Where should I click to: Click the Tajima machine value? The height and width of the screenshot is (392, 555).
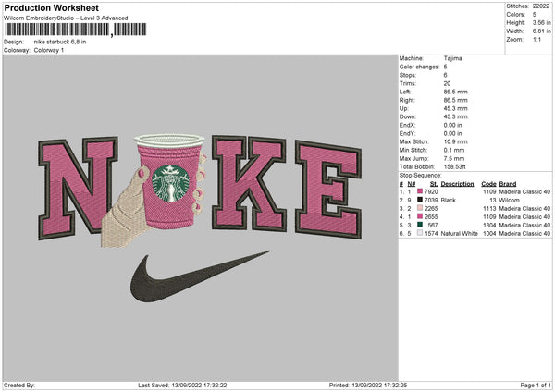453,59
